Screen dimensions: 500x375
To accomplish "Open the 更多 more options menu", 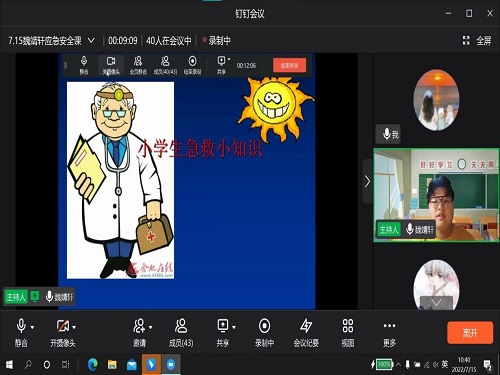I will (x=389, y=333).
